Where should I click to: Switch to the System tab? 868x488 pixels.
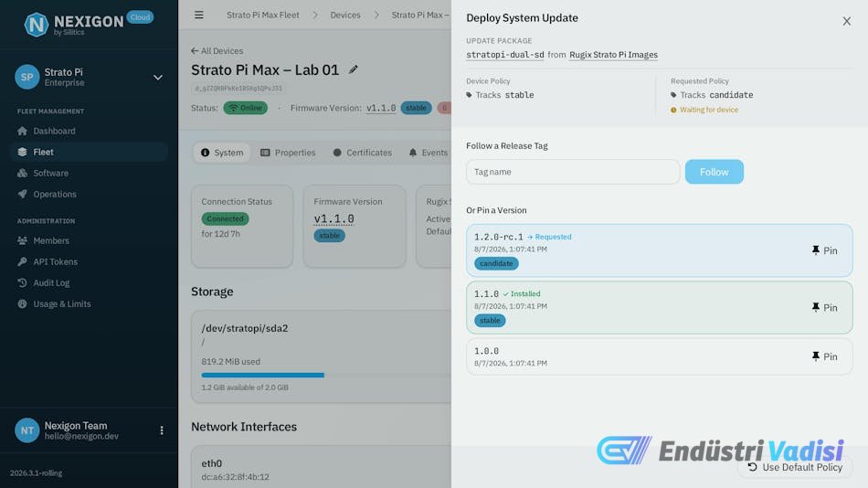point(222,153)
